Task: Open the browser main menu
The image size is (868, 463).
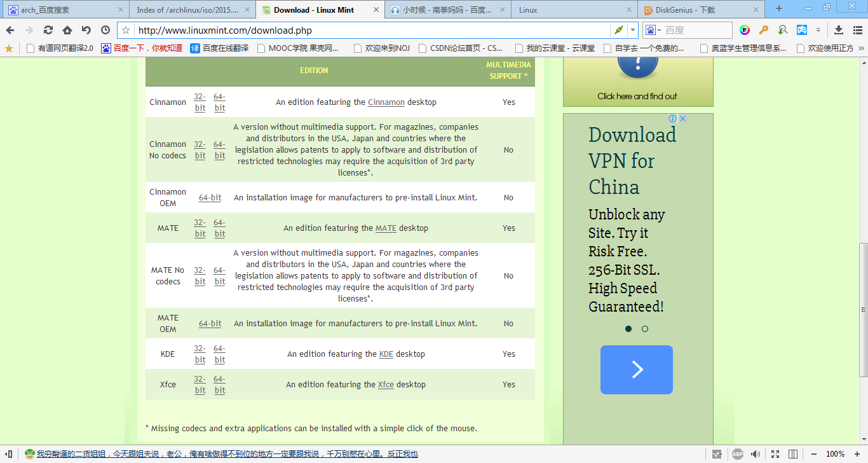Action: 858,30
